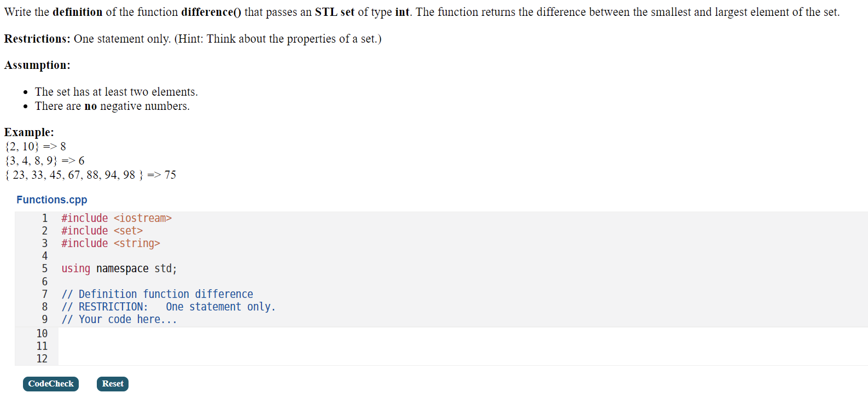Click the include set directive

click(x=102, y=230)
